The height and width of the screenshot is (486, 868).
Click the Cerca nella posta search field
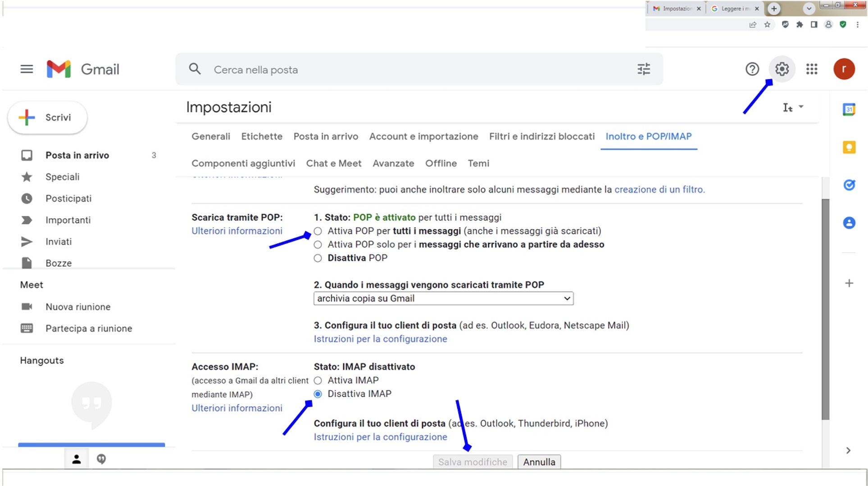tap(405, 70)
